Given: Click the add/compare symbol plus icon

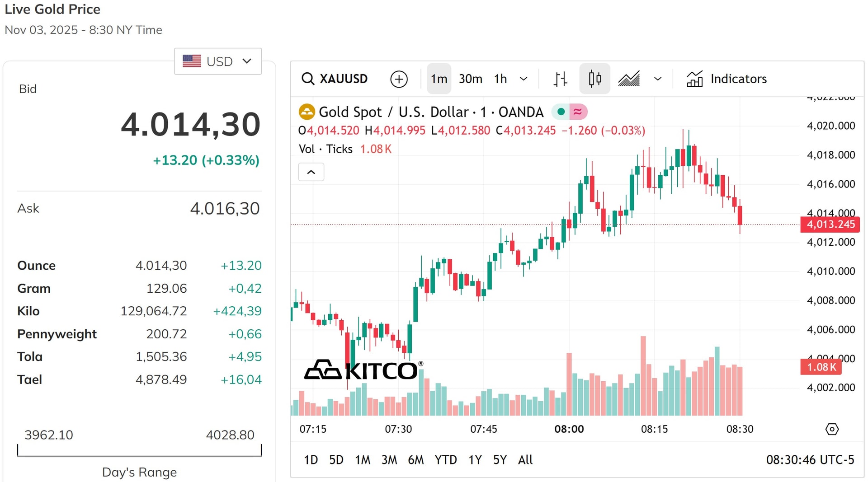Looking at the screenshot, I should pyautogui.click(x=399, y=79).
